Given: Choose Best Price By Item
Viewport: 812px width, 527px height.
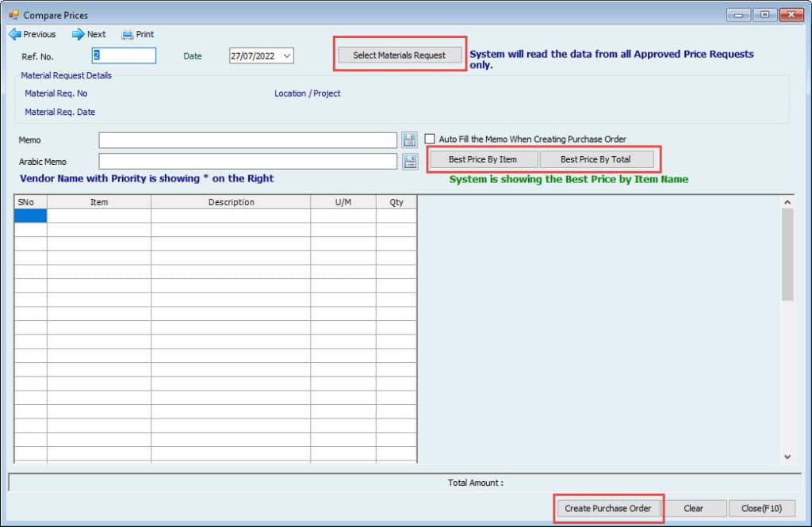Looking at the screenshot, I should (x=483, y=159).
